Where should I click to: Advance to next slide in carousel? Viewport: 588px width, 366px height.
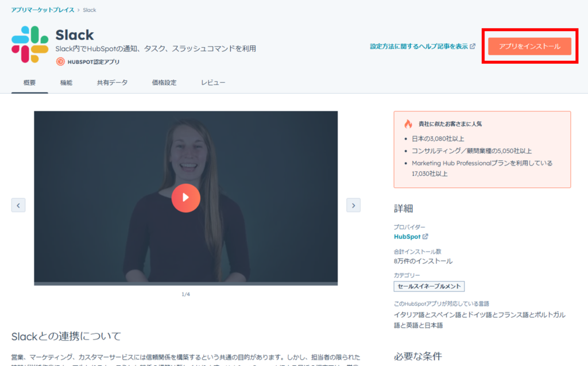click(353, 205)
